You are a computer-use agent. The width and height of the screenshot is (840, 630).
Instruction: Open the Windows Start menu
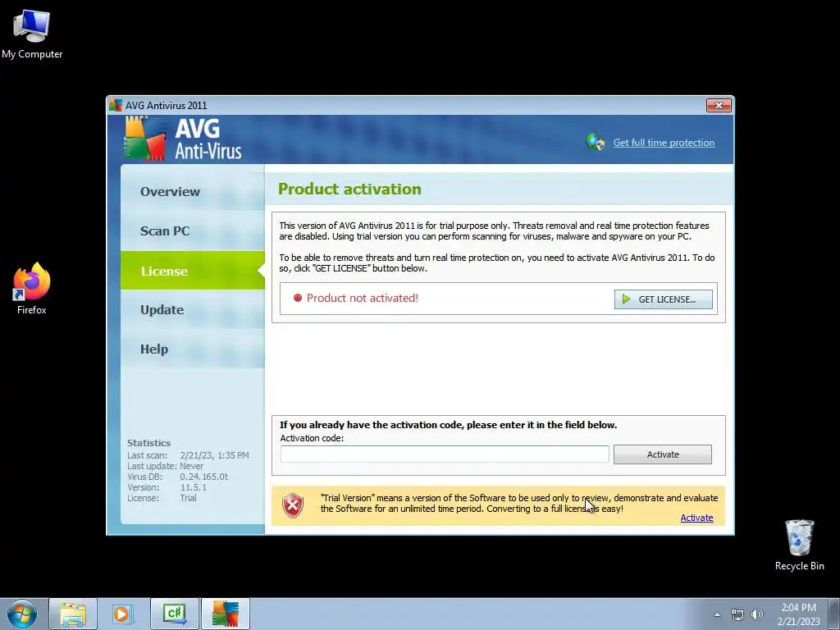coord(21,614)
